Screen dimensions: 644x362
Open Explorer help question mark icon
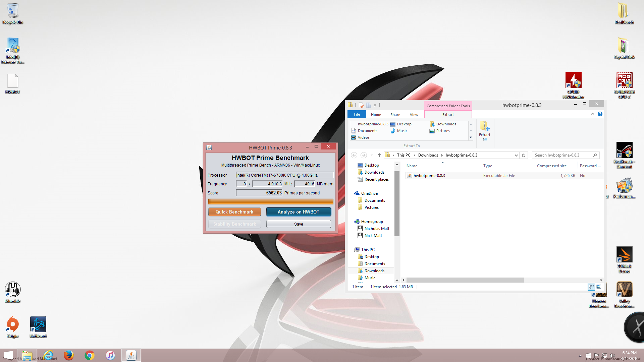(x=600, y=114)
